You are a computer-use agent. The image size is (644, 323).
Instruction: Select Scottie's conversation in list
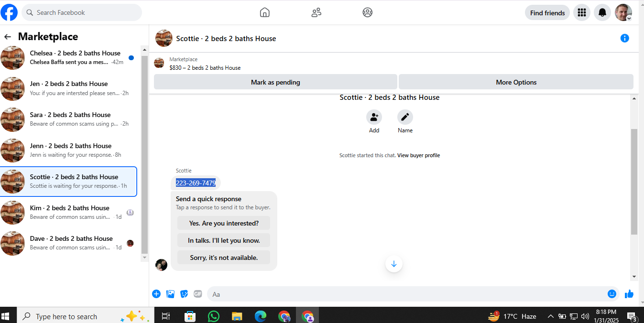68,182
